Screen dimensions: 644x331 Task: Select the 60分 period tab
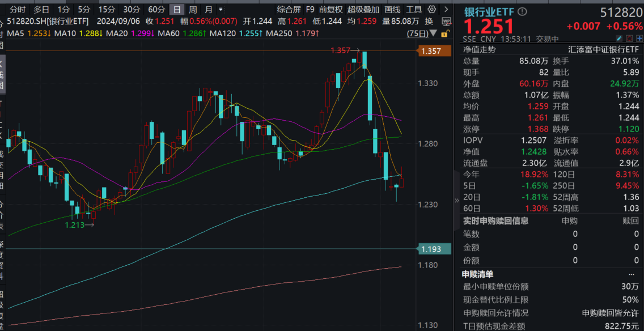click(156, 9)
